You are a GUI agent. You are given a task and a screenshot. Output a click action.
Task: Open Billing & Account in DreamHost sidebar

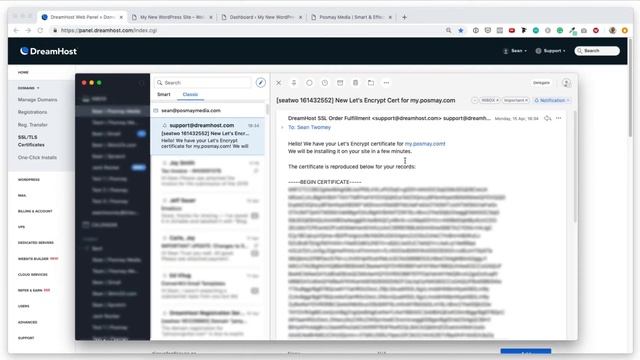point(35,211)
